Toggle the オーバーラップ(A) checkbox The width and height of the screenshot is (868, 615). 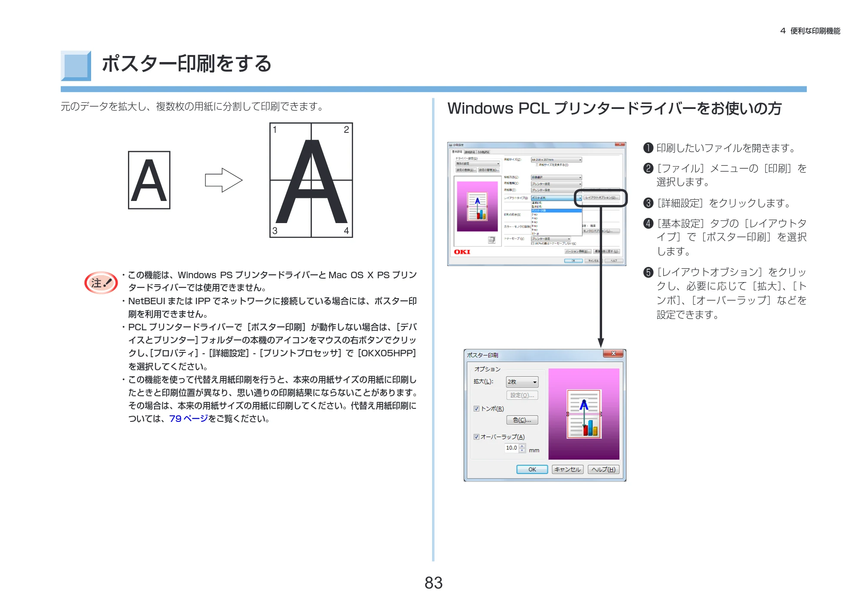(476, 437)
